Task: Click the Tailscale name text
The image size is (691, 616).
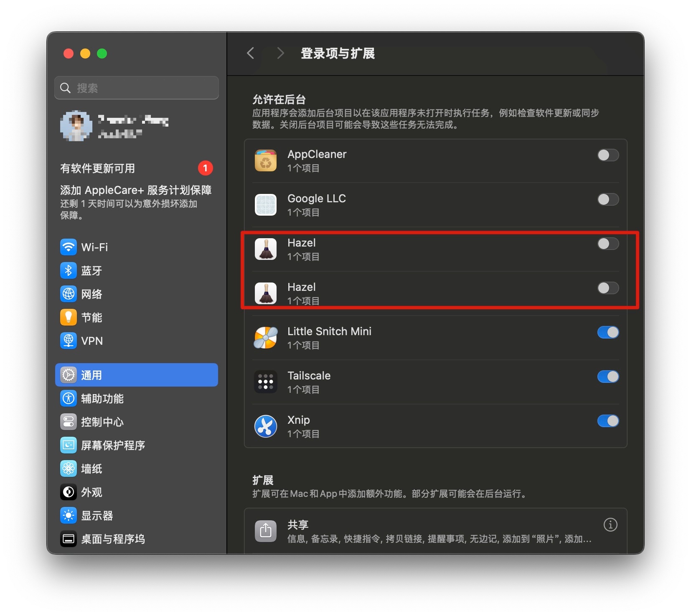Action: 309,376
